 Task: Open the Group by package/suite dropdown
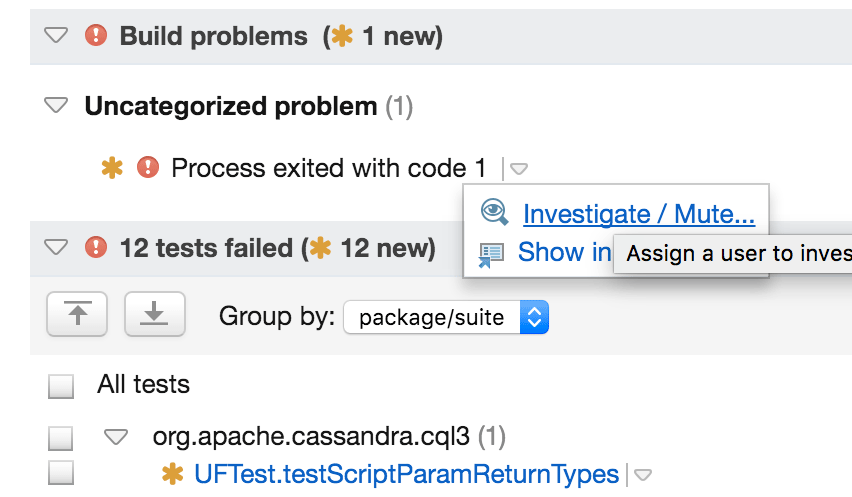tap(446, 318)
